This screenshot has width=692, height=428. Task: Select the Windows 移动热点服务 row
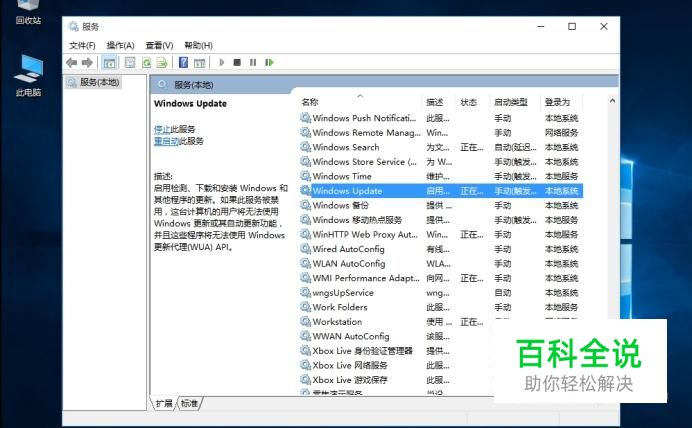(441, 220)
